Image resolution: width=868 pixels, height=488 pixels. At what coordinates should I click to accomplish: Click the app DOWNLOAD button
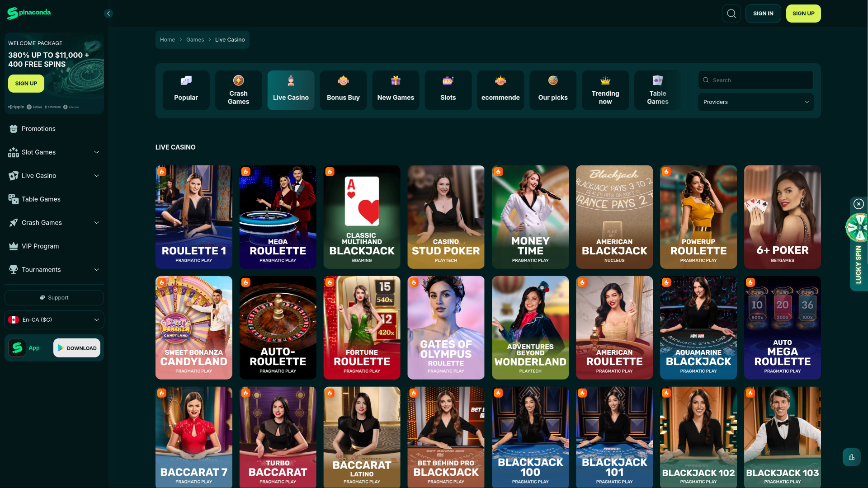(77, 348)
